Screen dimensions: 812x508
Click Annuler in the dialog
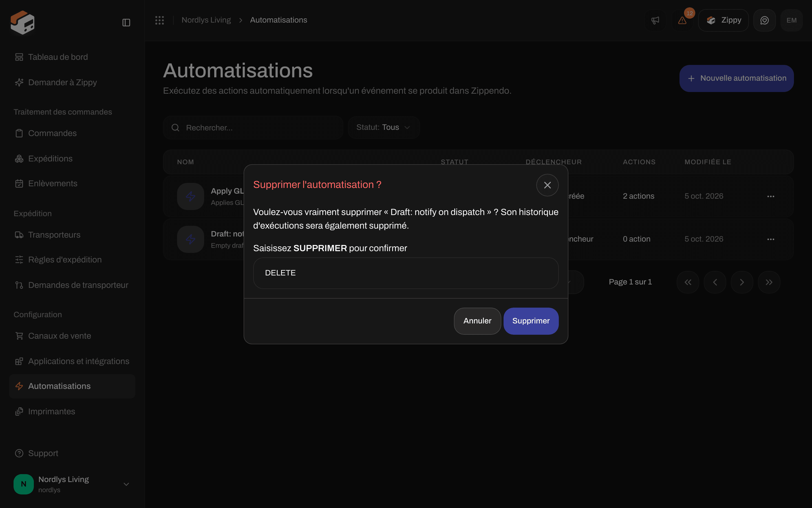pyautogui.click(x=477, y=321)
